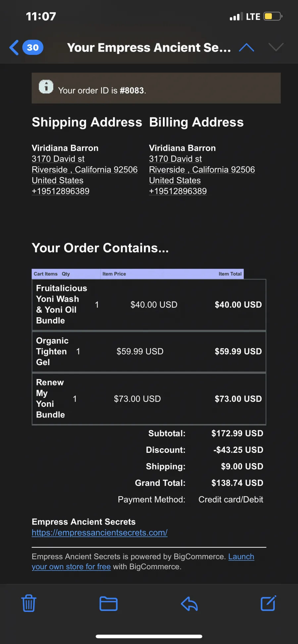
Task: Tap billing address 3170 David st
Action: click(x=175, y=159)
